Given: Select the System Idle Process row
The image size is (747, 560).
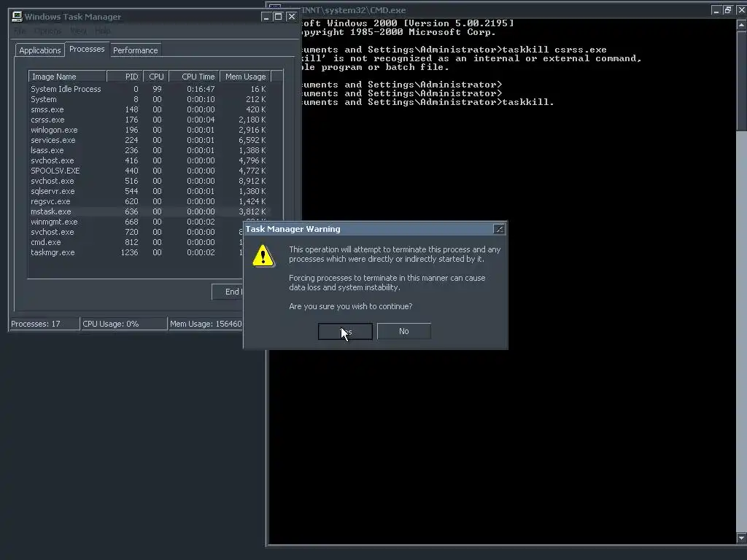Looking at the screenshot, I should [x=148, y=89].
